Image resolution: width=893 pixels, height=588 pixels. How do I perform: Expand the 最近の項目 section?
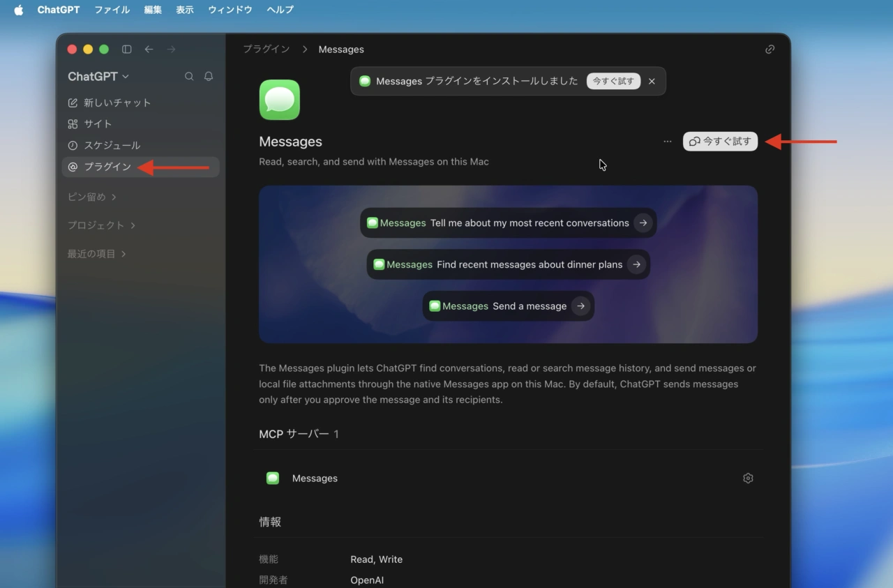pos(96,254)
